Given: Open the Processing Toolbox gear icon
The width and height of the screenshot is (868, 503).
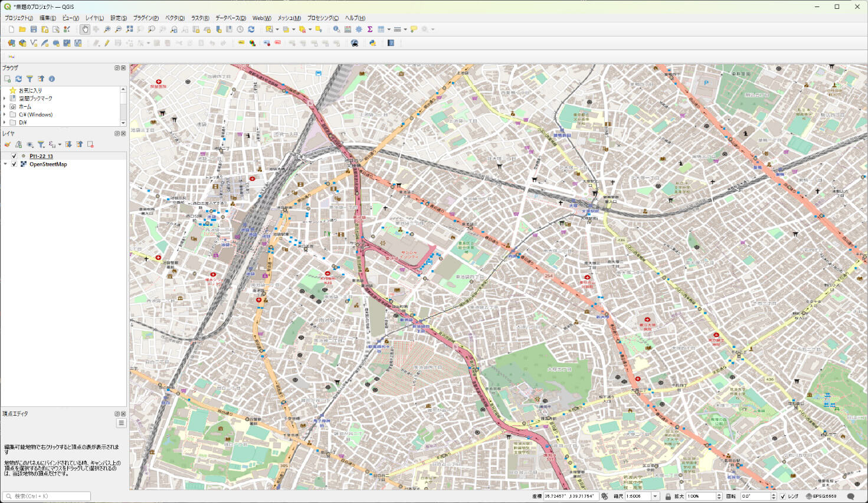Looking at the screenshot, I should (359, 29).
